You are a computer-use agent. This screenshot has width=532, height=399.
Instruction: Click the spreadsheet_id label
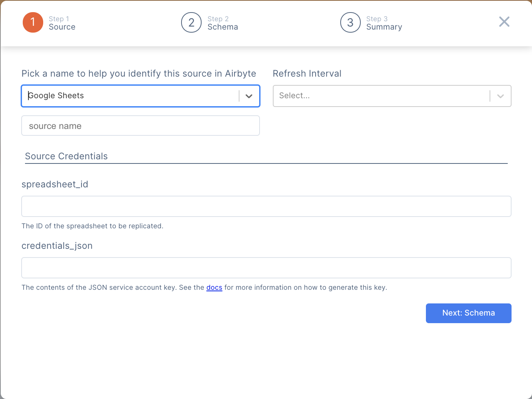point(55,184)
